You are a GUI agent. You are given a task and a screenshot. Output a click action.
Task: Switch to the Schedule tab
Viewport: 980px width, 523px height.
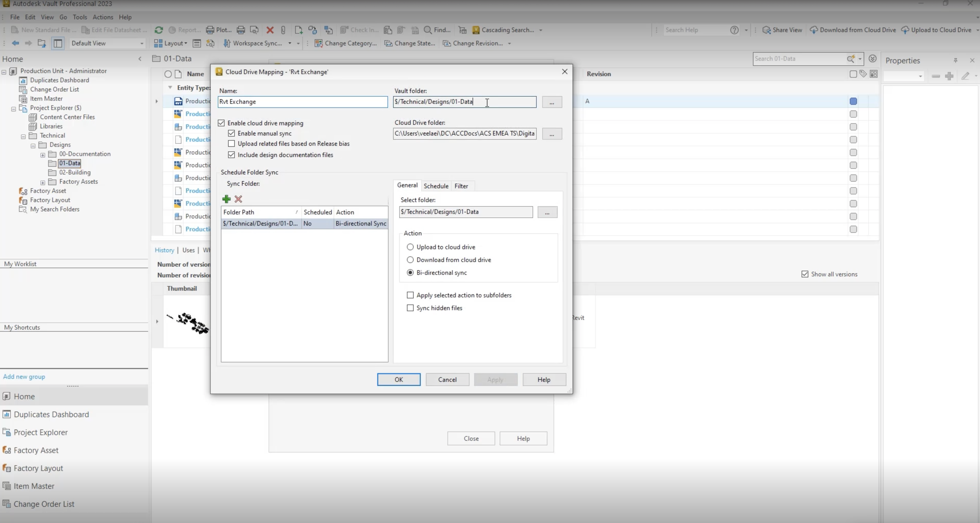tap(436, 186)
